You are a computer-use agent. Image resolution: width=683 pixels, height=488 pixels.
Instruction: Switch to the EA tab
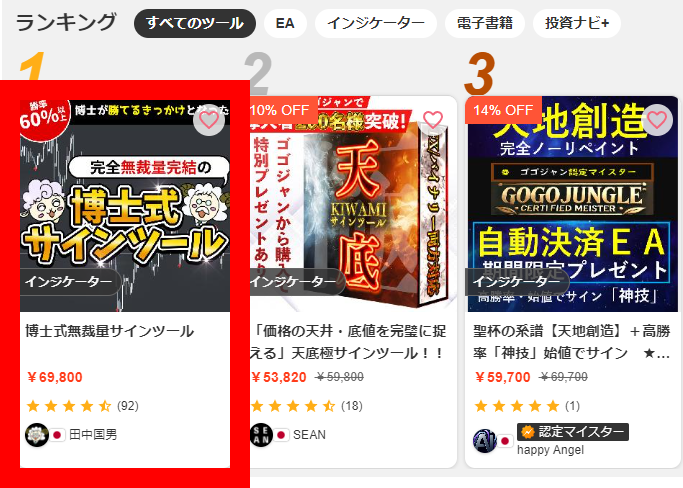coord(285,24)
